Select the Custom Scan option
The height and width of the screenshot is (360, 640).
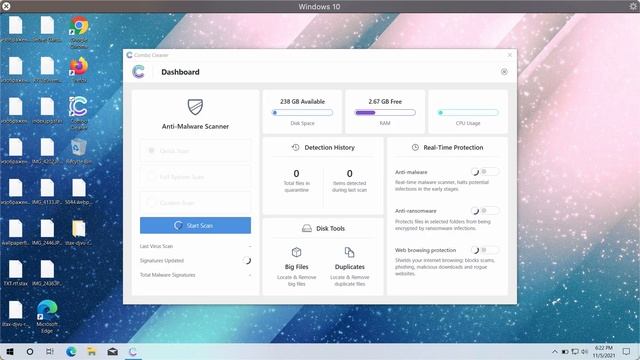[196, 202]
